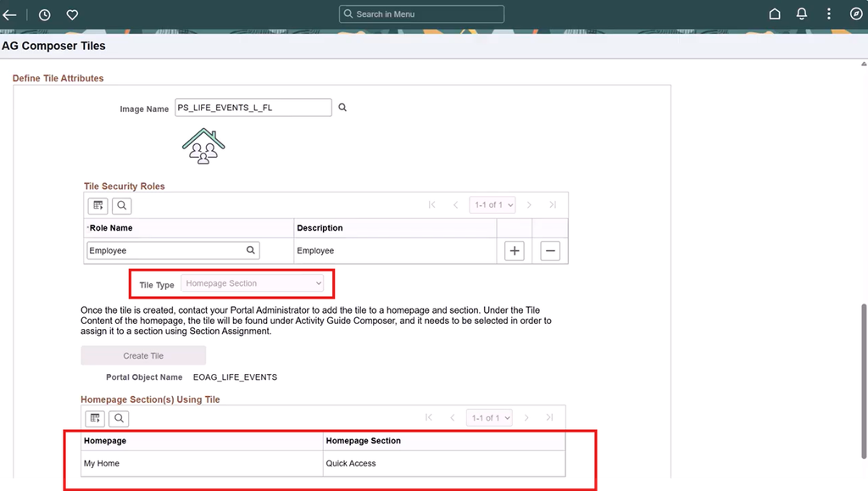Go to Home icon
Viewport: 868px width, 491px height.
[775, 14]
